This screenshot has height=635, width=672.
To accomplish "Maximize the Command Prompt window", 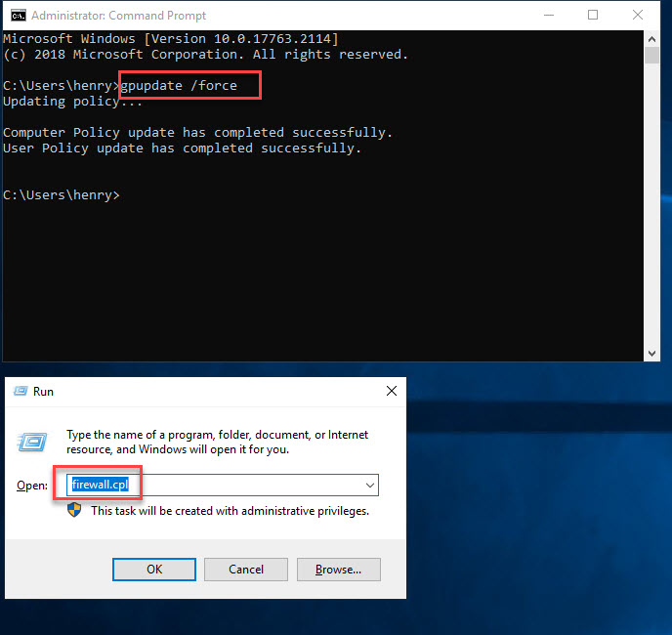I will (x=593, y=16).
